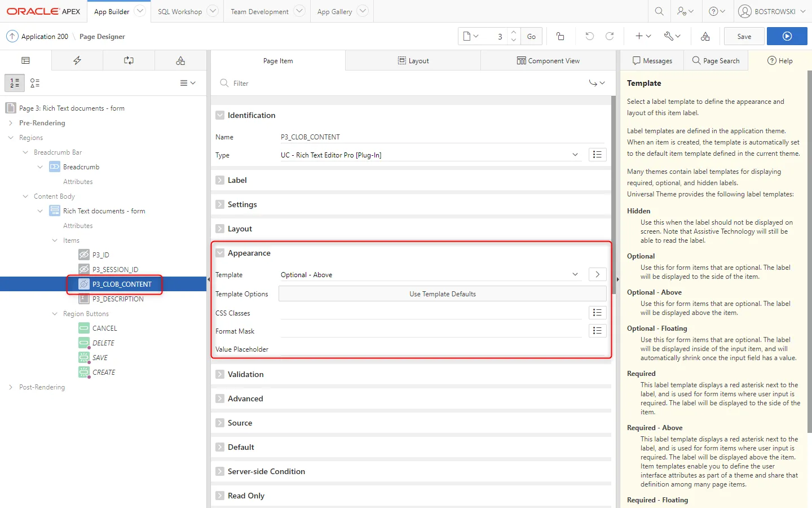The height and width of the screenshot is (508, 812).
Task: Switch to Dynamic Actions lightning tab
Action: 77,60
